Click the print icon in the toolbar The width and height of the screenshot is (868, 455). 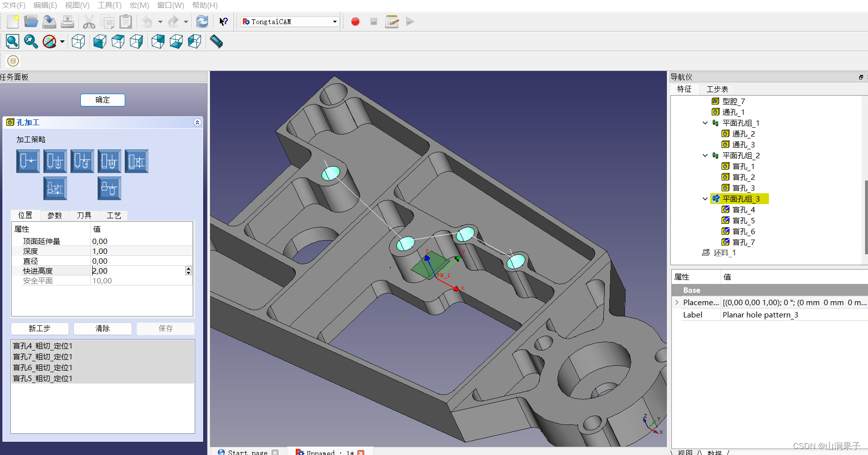(68, 22)
